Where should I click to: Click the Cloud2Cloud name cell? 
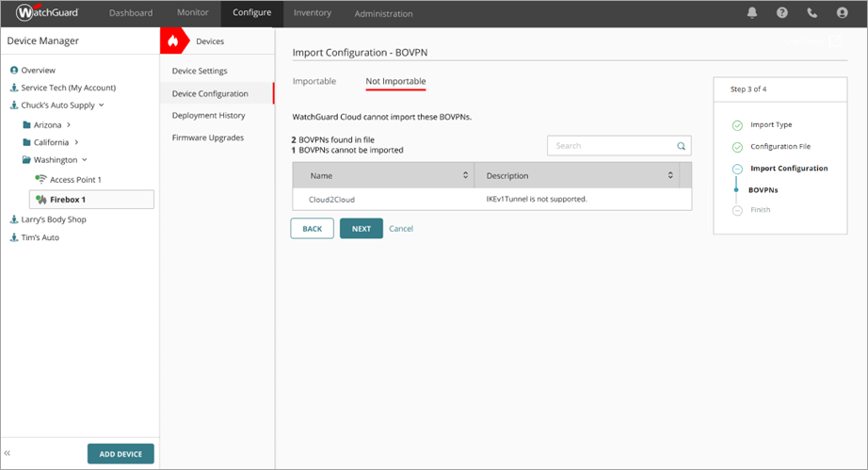(x=331, y=200)
